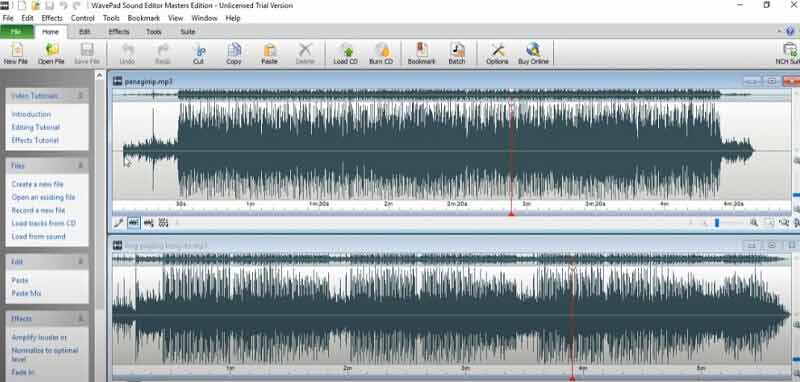Open the Window menu
This screenshot has width=800, height=382.
point(204,18)
